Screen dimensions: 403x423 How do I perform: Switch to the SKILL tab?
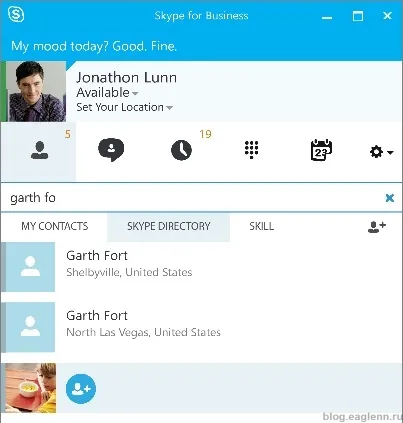pos(262,226)
